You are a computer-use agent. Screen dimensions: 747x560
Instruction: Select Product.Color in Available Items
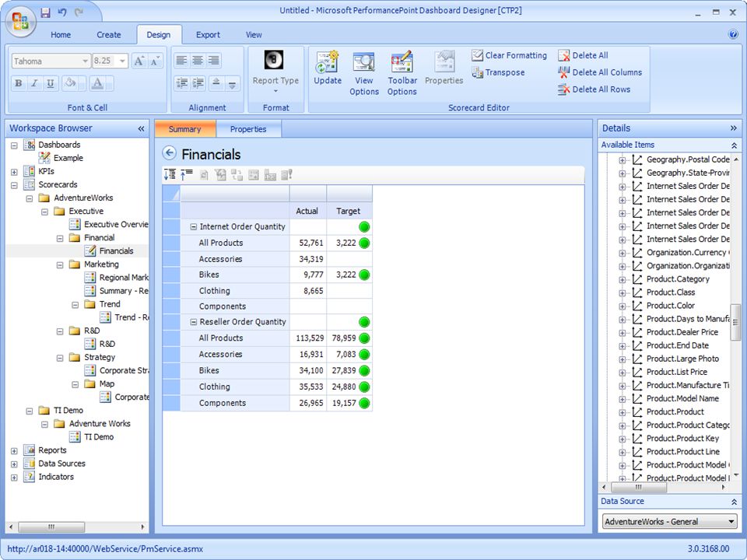point(670,306)
